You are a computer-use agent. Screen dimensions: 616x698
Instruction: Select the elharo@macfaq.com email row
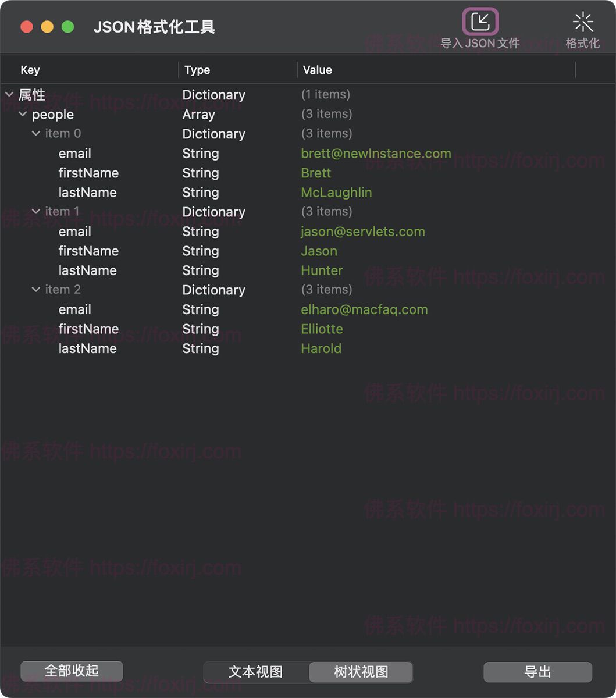pyautogui.click(x=364, y=309)
